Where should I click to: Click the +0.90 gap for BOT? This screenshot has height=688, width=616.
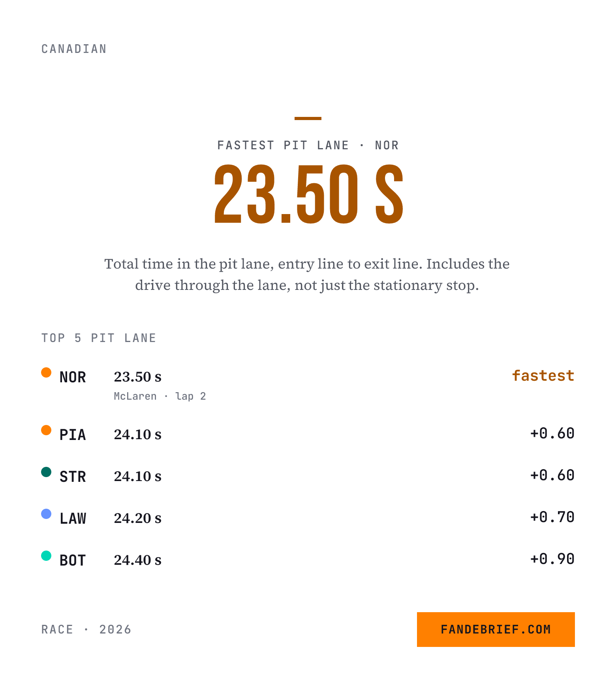pyautogui.click(x=552, y=559)
